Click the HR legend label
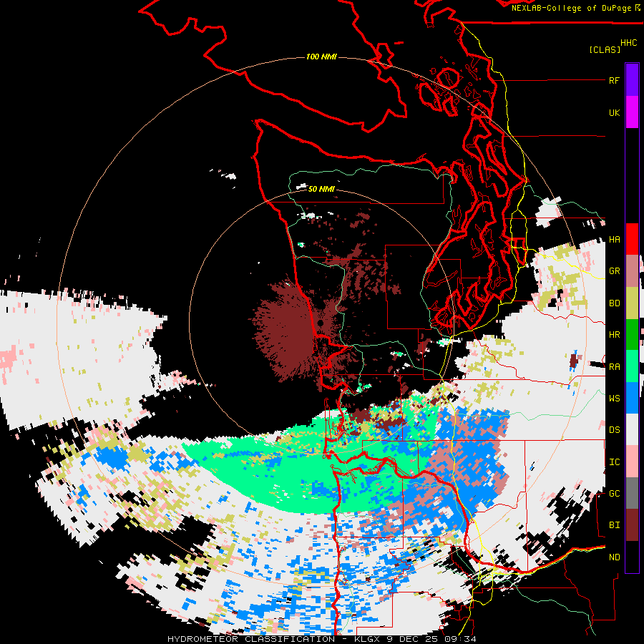The width and height of the screenshot is (644, 644). 614,335
